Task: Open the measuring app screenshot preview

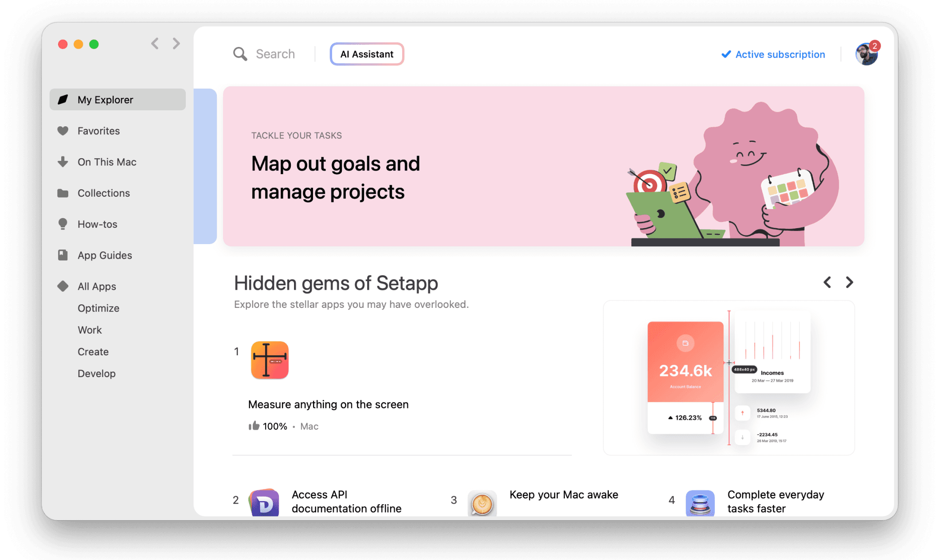Action: click(728, 378)
